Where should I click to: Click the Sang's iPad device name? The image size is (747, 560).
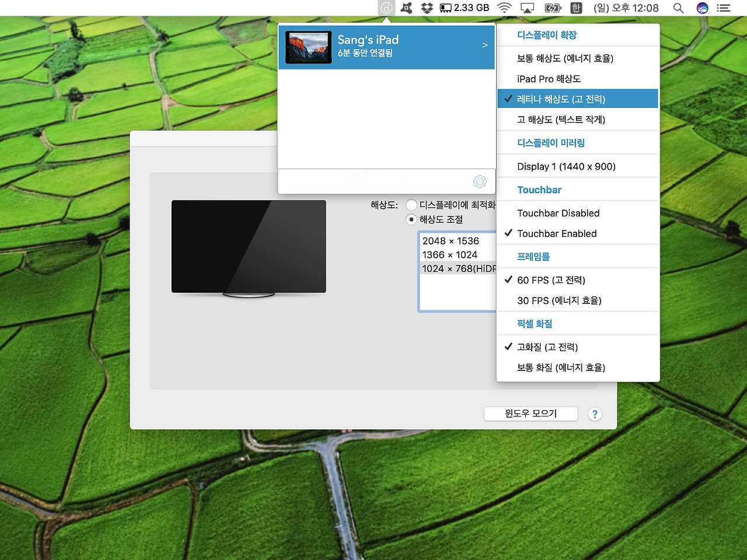point(368,40)
